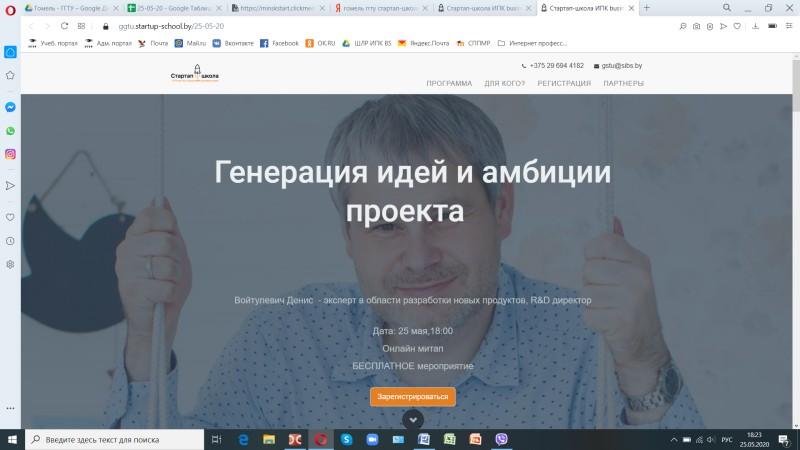Open File Explorer from the taskbar
The width and height of the screenshot is (800, 450).
(269, 439)
